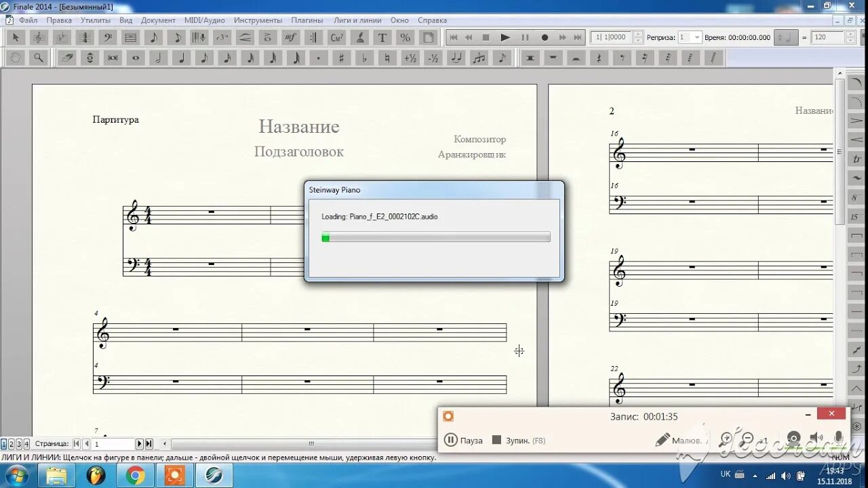Image resolution: width=868 pixels, height=488 pixels.
Task: Select the Time Signature tool
Action: pyautogui.click(x=85, y=37)
